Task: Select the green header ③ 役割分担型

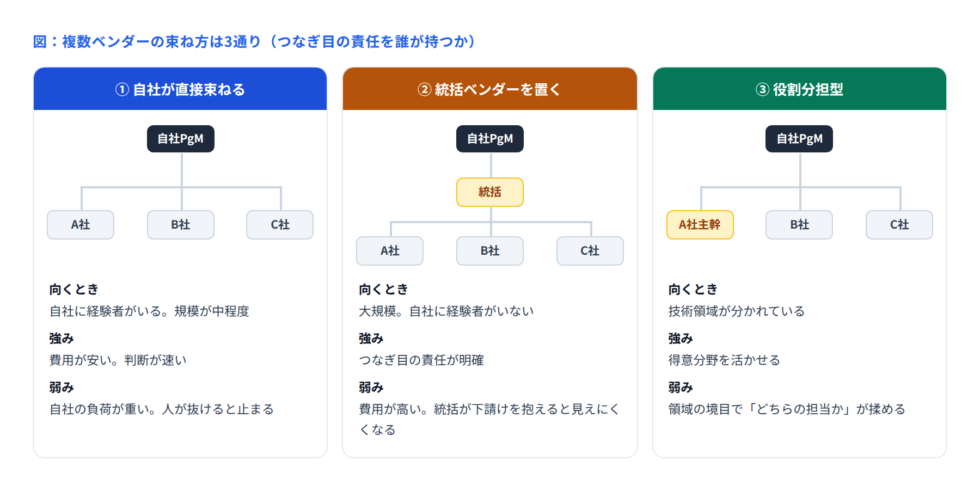Action: pos(800,89)
